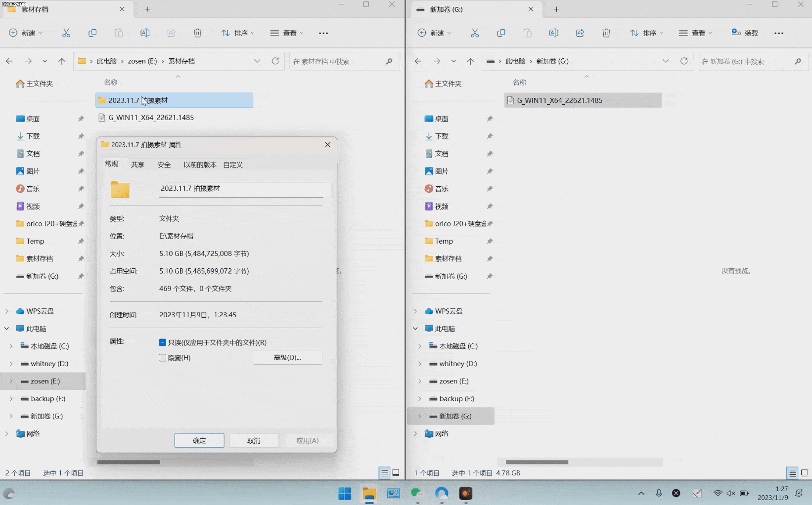Toggle the 只读 read-only checkbox
Viewport: 812px width, 505px height.
(x=162, y=342)
